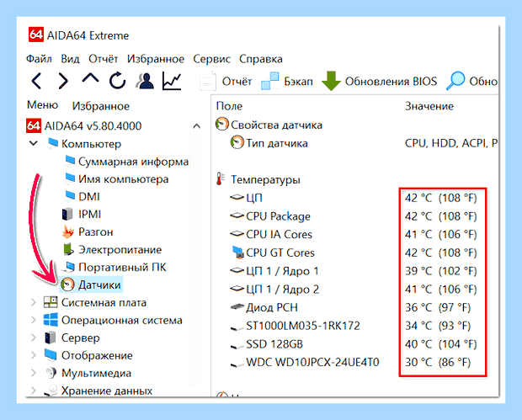Select the CPU Package temperature row

coord(354,216)
